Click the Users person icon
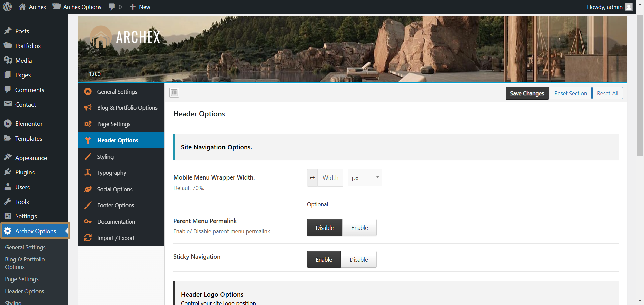 (8, 187)
